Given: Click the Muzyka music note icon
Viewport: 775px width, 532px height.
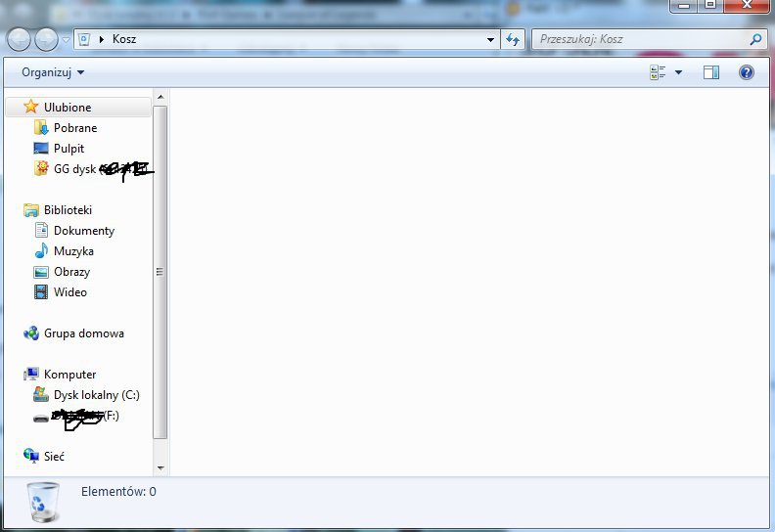Looking at the screenshot, I should [41, 251].
